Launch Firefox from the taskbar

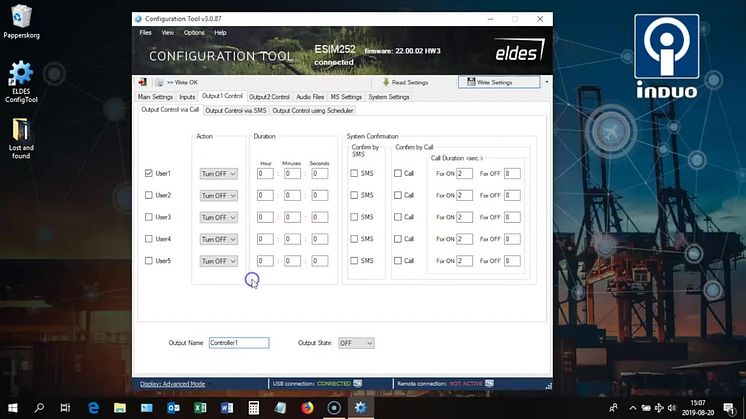click(307, 408)
